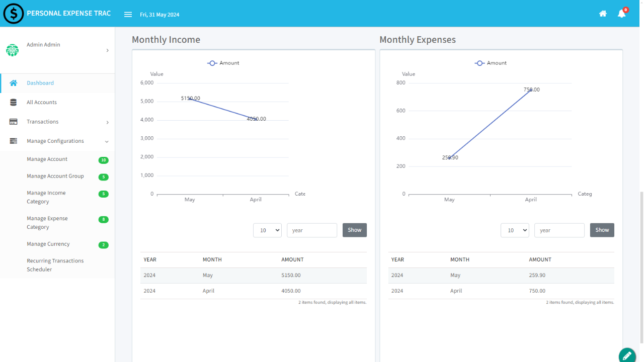644x362 pixels.
Task: Open the notifications bell
Action: coord(621,14)
